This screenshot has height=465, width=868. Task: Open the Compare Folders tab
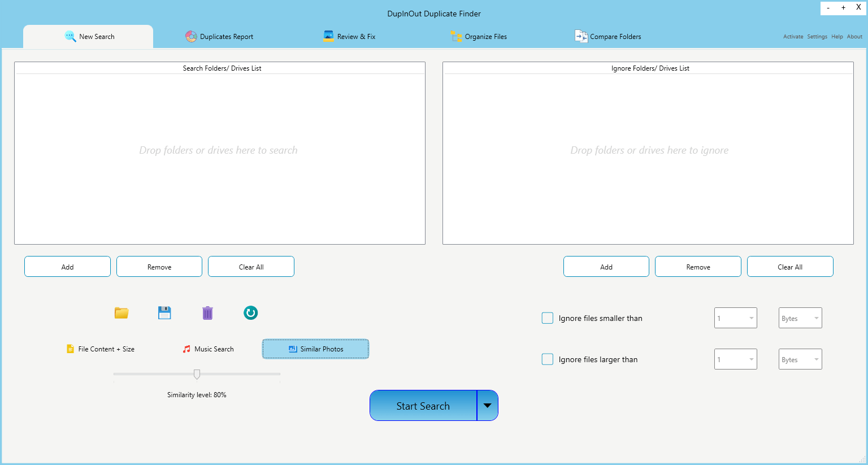(x=608, y=37)
